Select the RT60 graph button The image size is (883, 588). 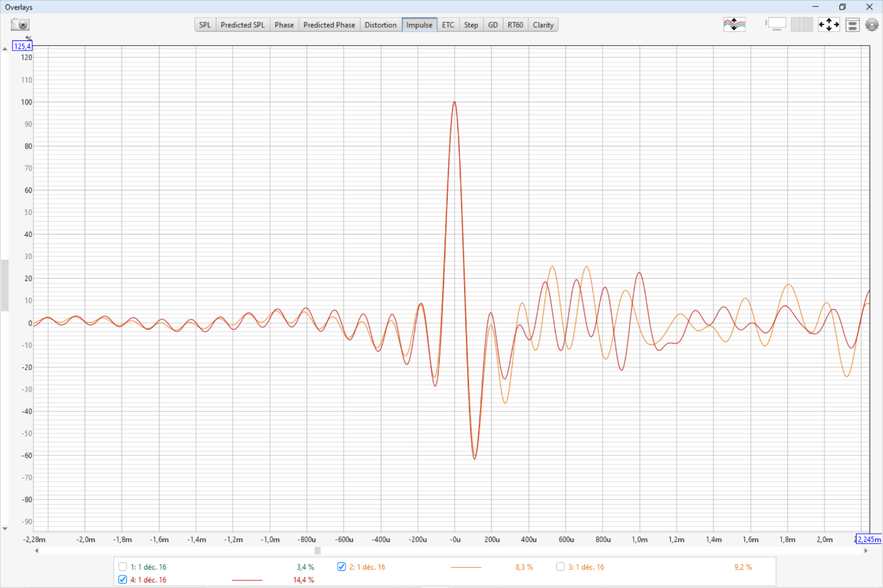coord(515,25)
